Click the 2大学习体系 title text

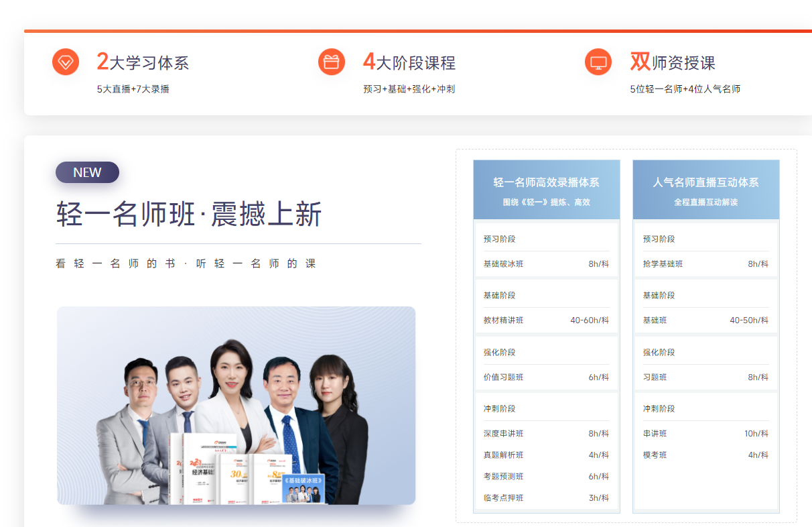click(x=143, y=62)
